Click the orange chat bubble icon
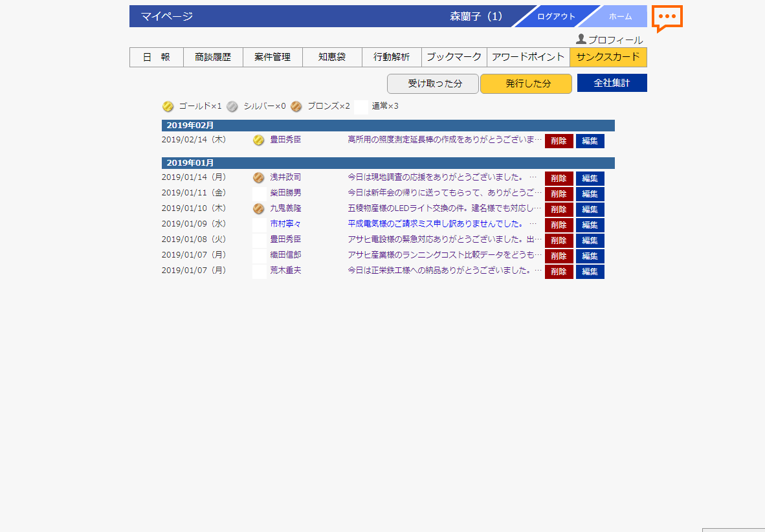The width and height of the screenshot is (765, 532). point(667,17)
